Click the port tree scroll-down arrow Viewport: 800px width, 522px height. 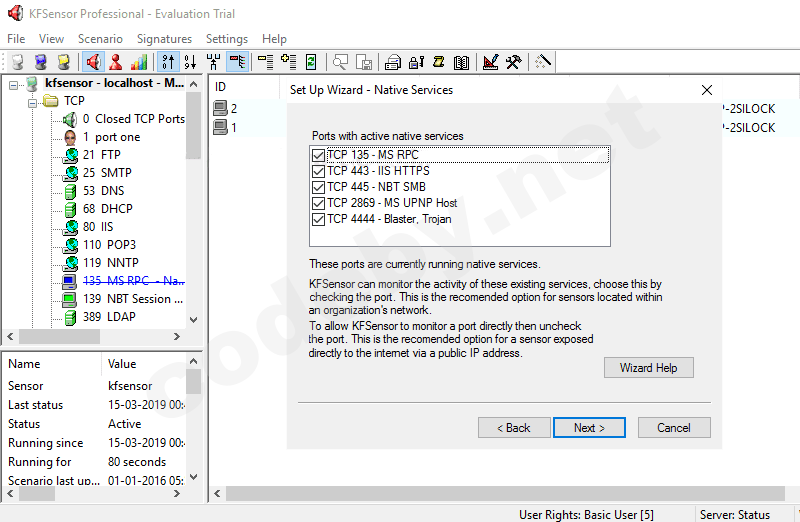(x=193, y=320)
